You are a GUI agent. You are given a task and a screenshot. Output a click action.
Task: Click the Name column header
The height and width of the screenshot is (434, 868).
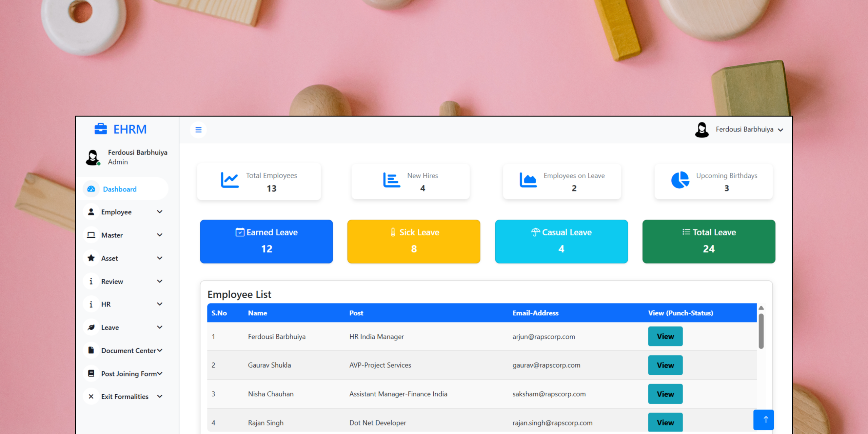pyautogui.click(x=257, y=313)
